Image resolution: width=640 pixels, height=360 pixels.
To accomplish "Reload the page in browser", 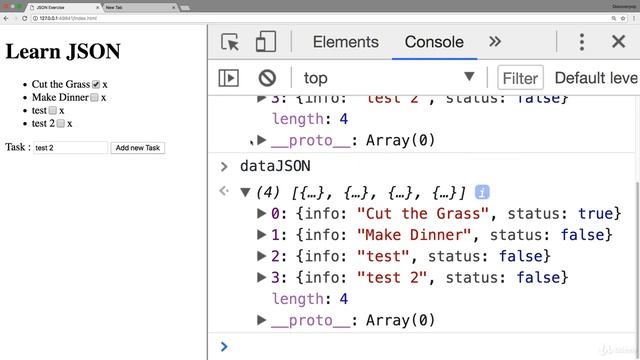I will tap(24, 18).
